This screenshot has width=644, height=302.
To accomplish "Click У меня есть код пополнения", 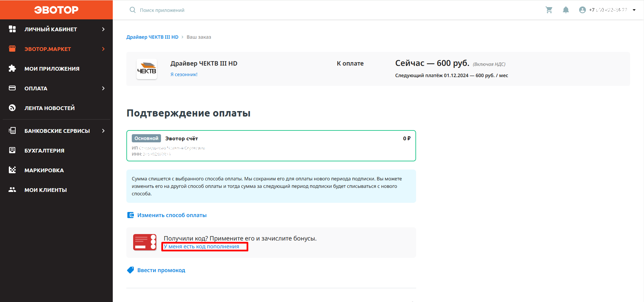I will coord(201,247).
